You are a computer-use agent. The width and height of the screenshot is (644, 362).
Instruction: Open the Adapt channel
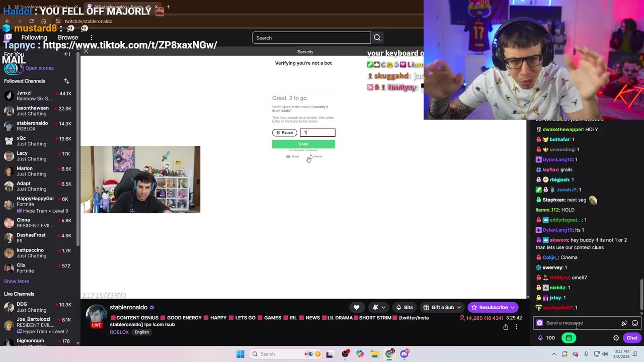pyautogui.click(x=38, y=186)
